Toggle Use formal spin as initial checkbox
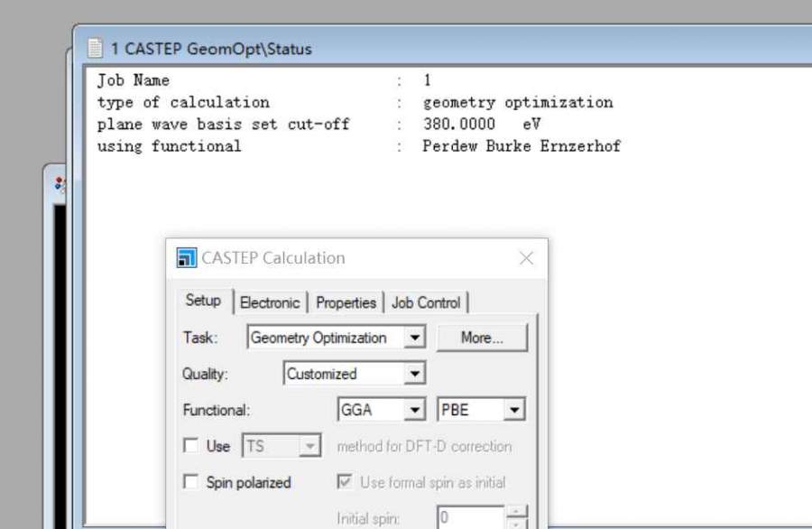This screenshot has height=529, width=812. click(x=344, y=482)
